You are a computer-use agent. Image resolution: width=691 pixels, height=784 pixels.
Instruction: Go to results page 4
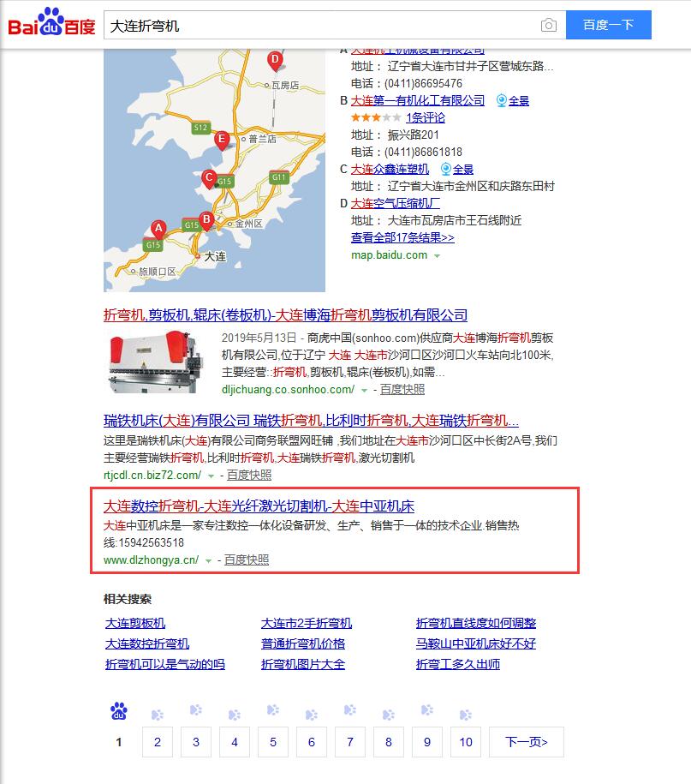235,742
